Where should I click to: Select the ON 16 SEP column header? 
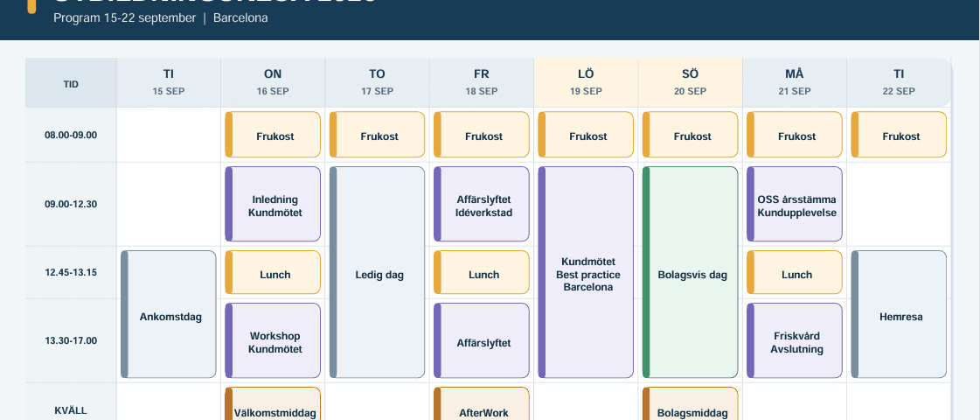273,82
